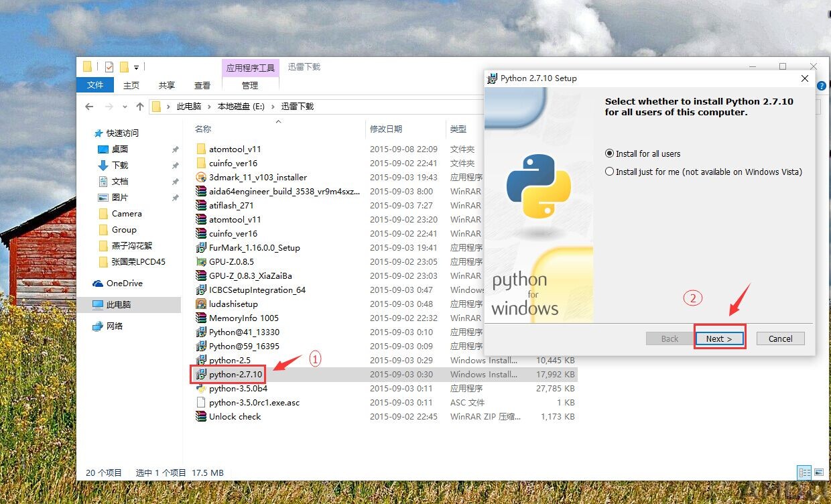
Task: Click new folder icon in title bar
Action: 124,67
